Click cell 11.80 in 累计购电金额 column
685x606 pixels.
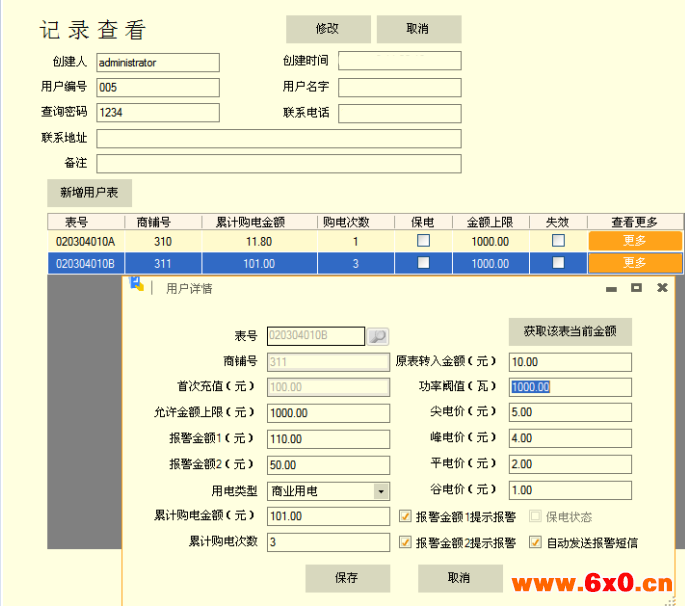259,241
